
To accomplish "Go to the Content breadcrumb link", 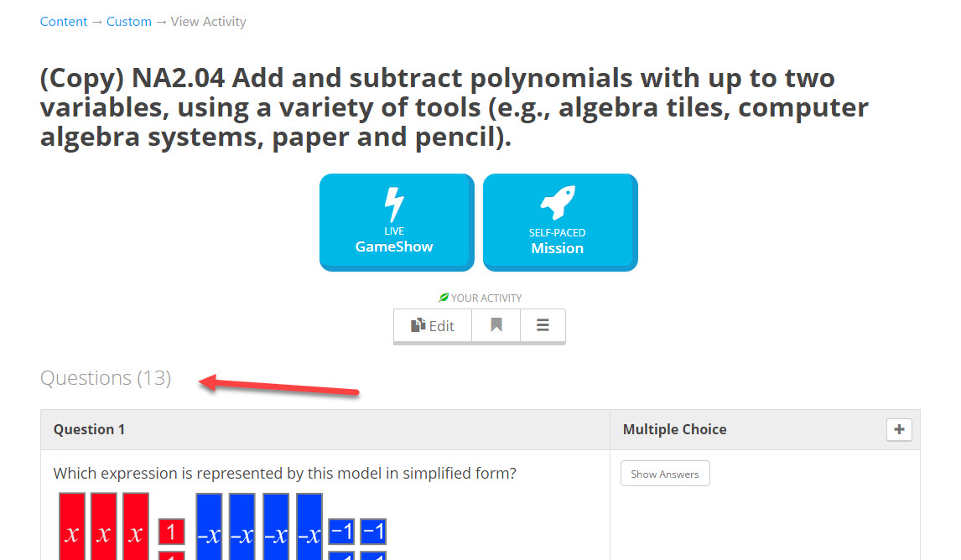I will point(64,22).
